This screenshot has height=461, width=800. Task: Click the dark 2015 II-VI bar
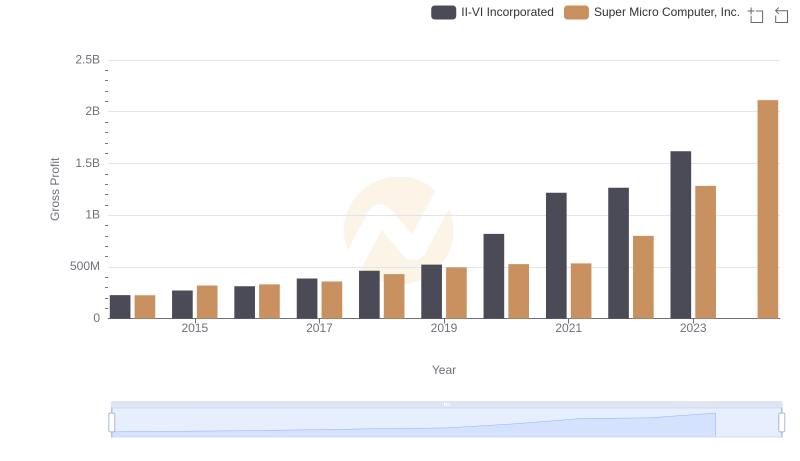[183, 304]
